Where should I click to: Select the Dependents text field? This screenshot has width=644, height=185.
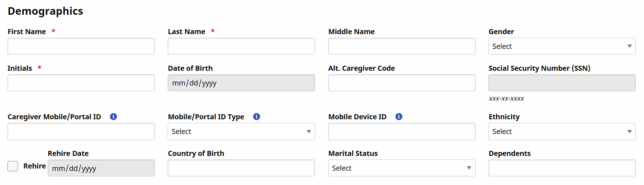562,168
